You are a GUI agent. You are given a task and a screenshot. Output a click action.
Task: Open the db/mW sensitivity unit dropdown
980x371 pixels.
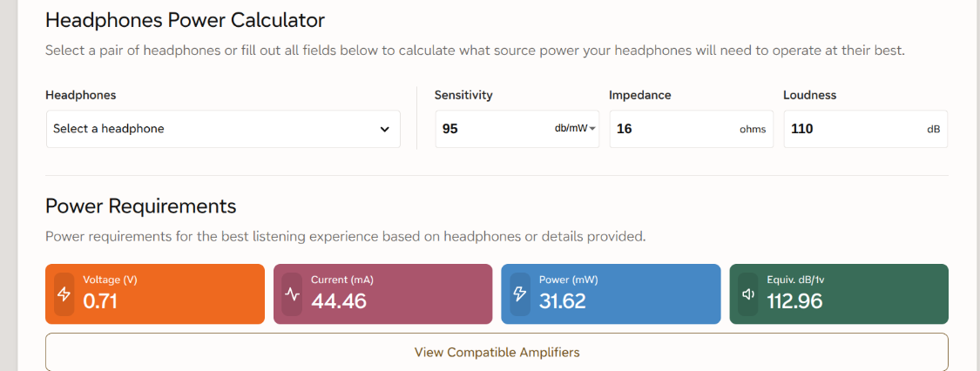[x=575, y=129]
